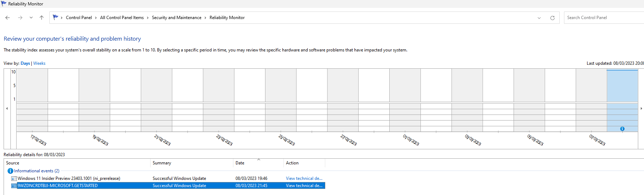Open address bar history dropdown
The width and height of the screenshot is (644, 195).
[x=539, y=18]
